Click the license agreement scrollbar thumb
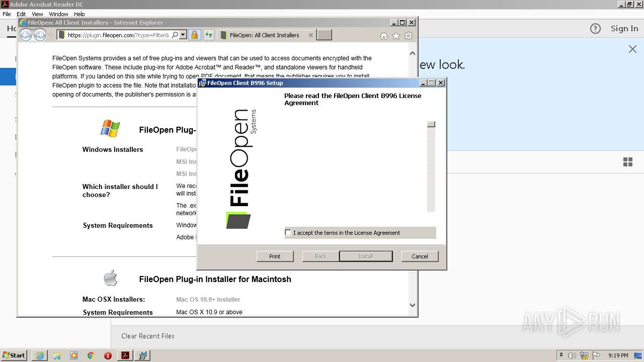 point(431,124)
